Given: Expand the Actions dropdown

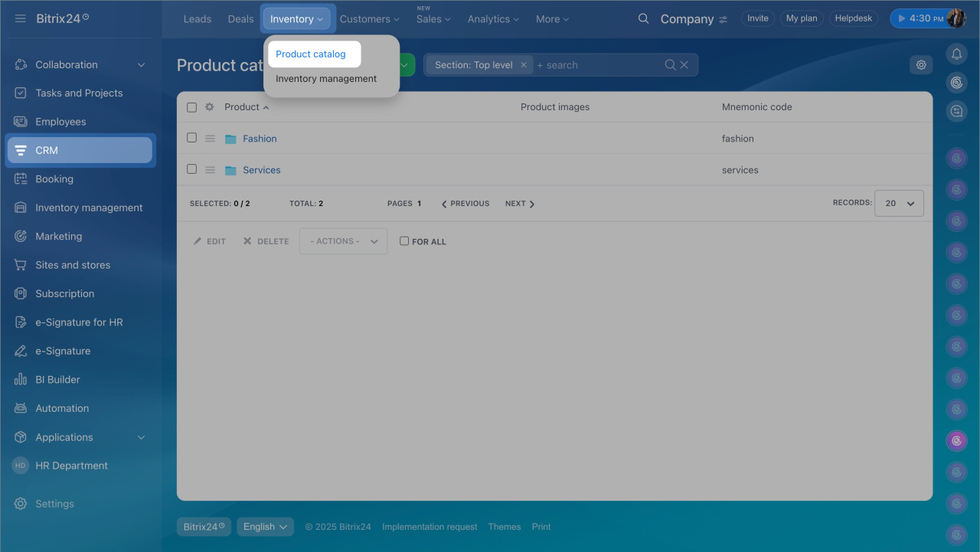Looking at the screenshot, I should point(343,241).
